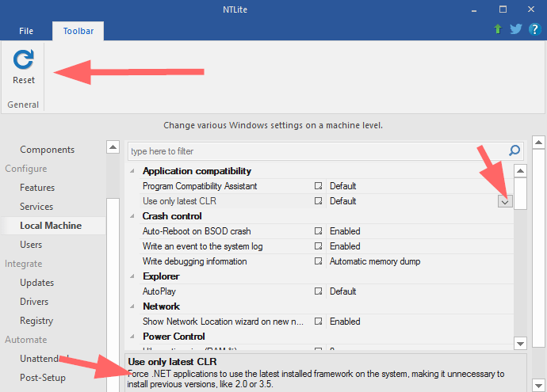Click the outer window scroll down arrow
Image resolution: width=547 pixels, height=392 pixels.
point(538,386)
